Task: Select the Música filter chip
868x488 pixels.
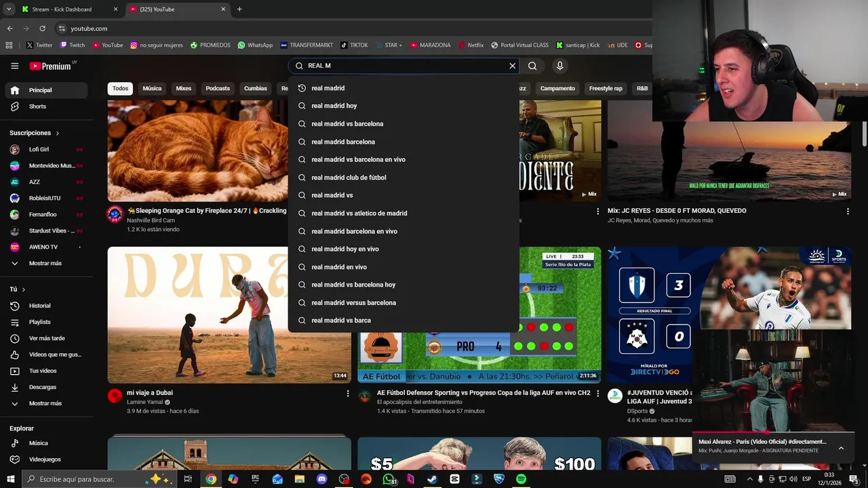Action: [x=152, y=88]
